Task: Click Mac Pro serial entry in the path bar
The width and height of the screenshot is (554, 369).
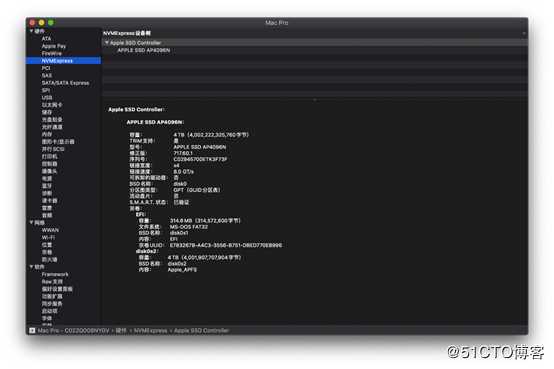Action: click(73, 330)
